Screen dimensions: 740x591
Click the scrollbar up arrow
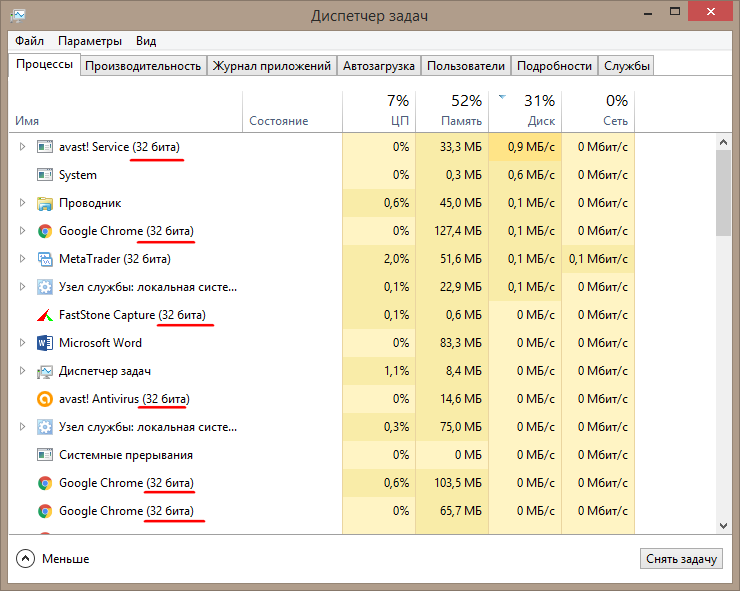[x=723, y=142]
